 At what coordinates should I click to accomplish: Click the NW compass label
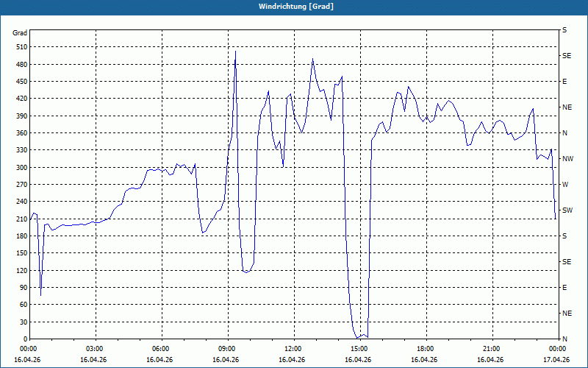coord(567,159)
